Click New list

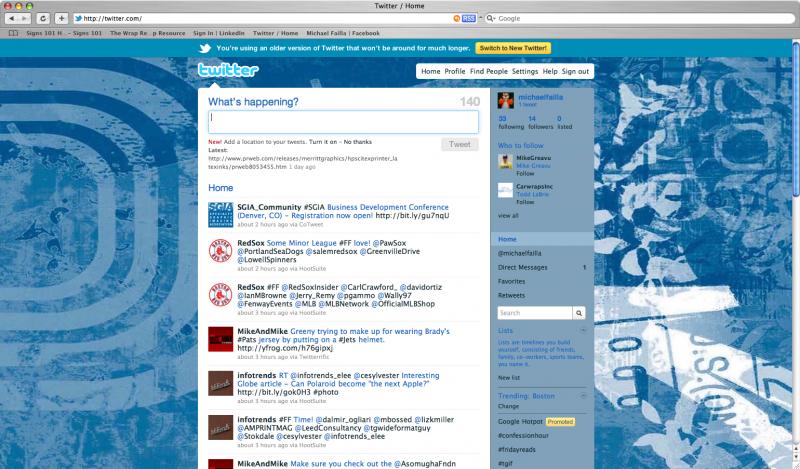tap(509, 378)
